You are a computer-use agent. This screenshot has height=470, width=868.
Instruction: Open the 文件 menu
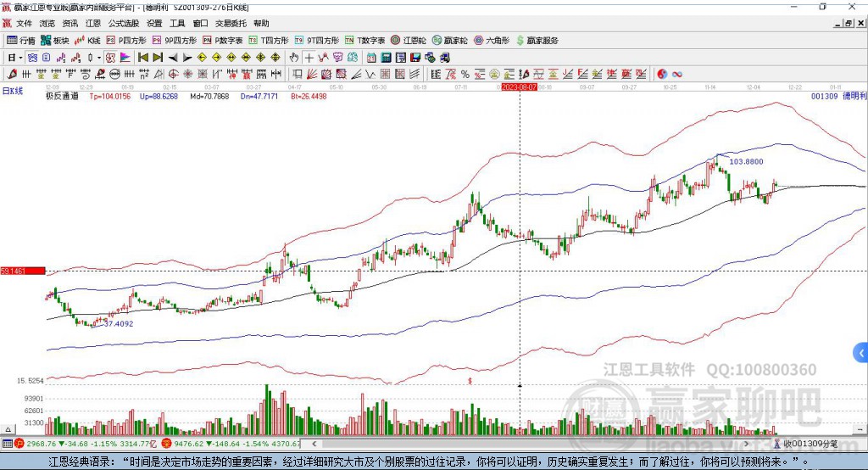point(24,23)
